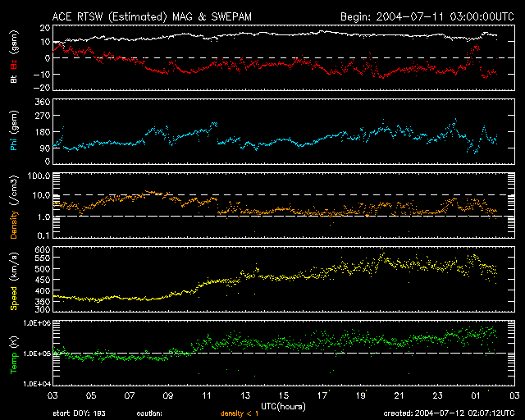Select the "created: 2004-07-12 02:07:12UTC" stamp

(x=449, y=413)
